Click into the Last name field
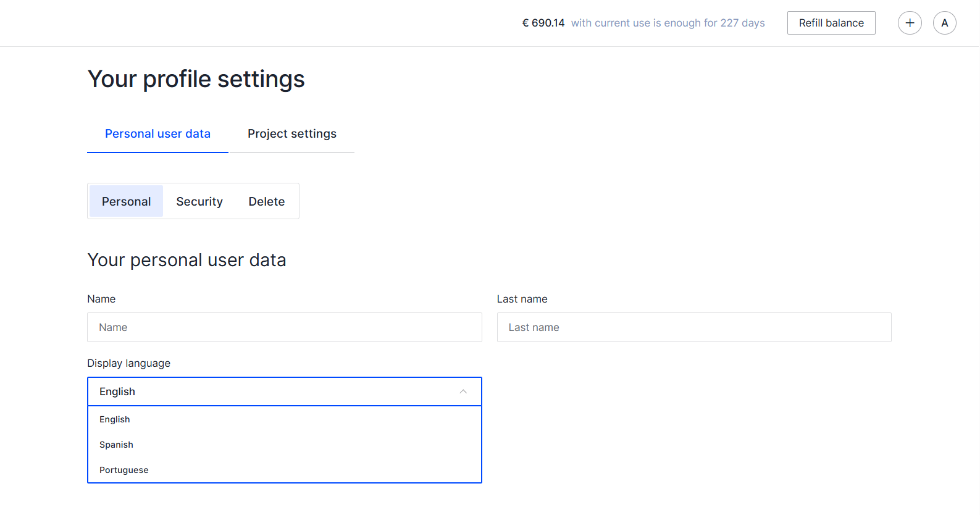 693,327
